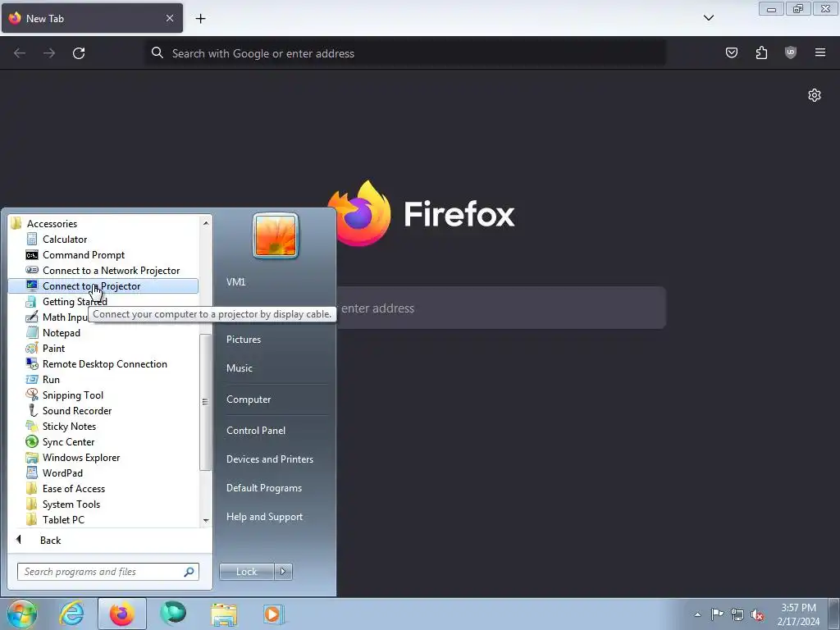The width and height of the screenshot is (840, 630).
Task: Open VM1 user folder
Action: tap(236, 282)
